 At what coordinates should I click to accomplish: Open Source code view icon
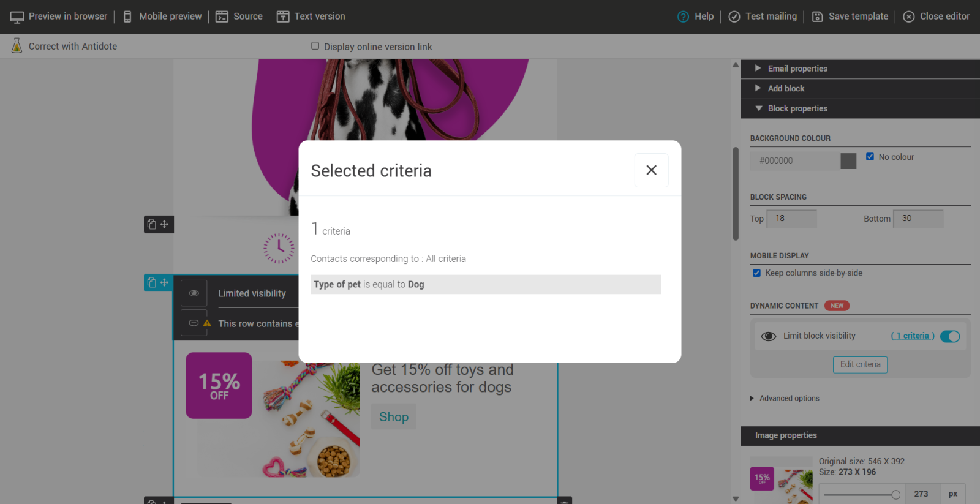tap(222, 17)
